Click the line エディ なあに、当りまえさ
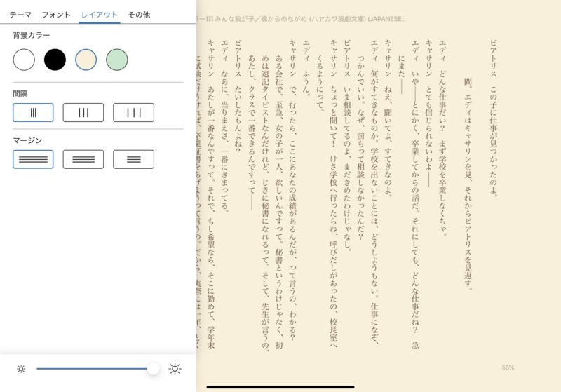Viewport: 561px width, 392px height. pyautogui.click(x=224, y=126)
